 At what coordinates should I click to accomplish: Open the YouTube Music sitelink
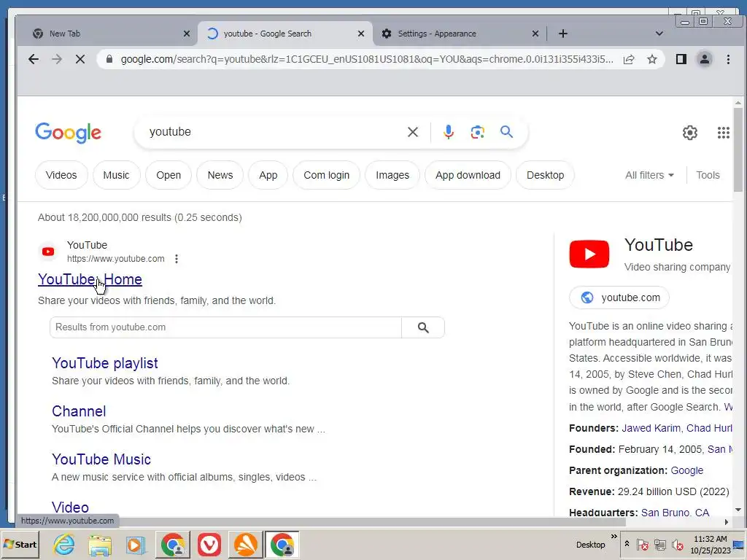(101, 459)
